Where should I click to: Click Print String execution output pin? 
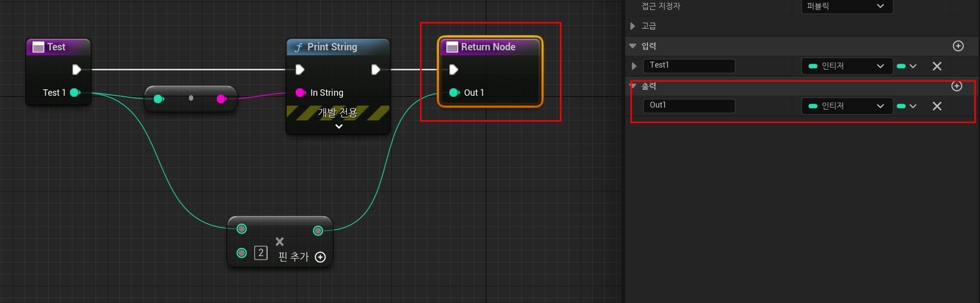point(375,70)
